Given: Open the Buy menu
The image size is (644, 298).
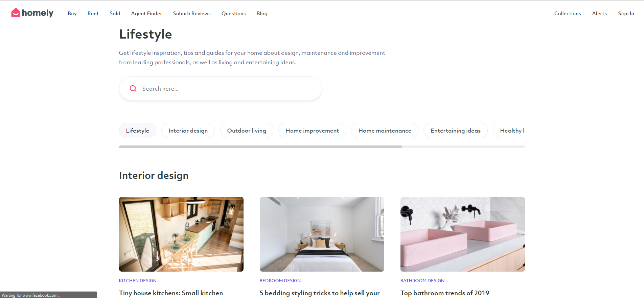Looking at the screenshot, I should [x=72, y=14].
